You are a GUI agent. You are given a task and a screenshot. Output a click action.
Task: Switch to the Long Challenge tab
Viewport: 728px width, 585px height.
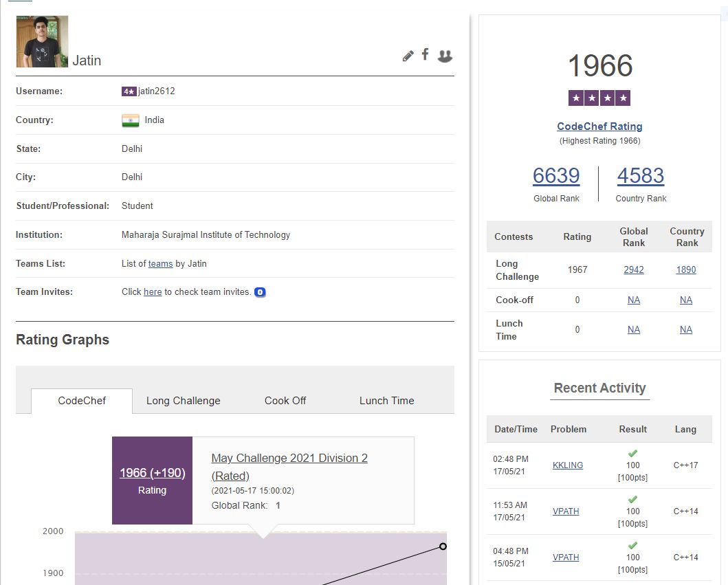(x=183, y=401)
